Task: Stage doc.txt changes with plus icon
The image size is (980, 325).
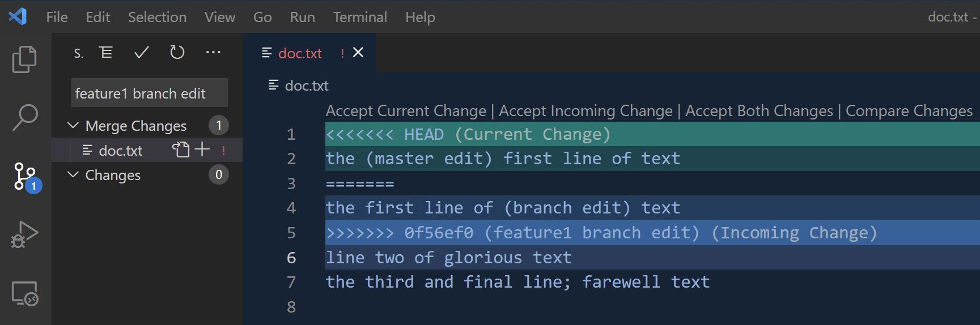Action: [x=202, y=149]
